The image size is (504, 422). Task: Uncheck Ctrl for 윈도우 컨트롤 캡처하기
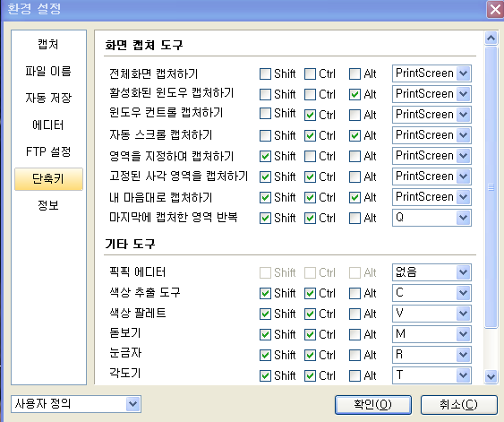(310, 116)
